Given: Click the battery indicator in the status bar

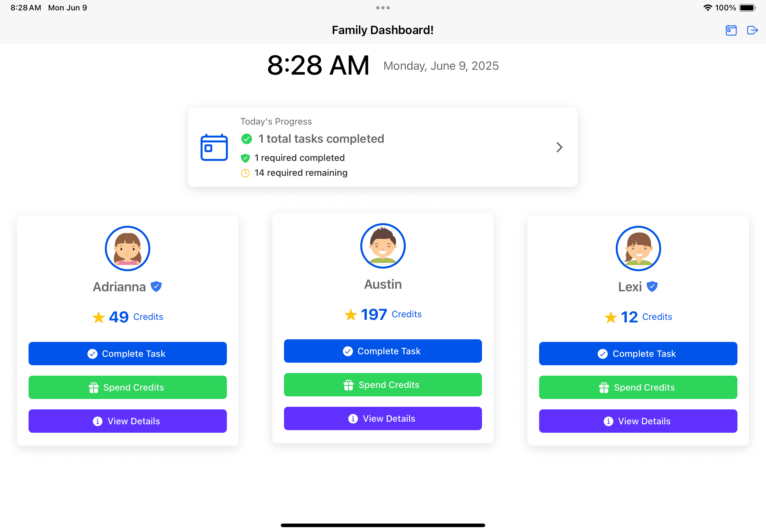Looking at the screenshot, I should pos(747,7).
